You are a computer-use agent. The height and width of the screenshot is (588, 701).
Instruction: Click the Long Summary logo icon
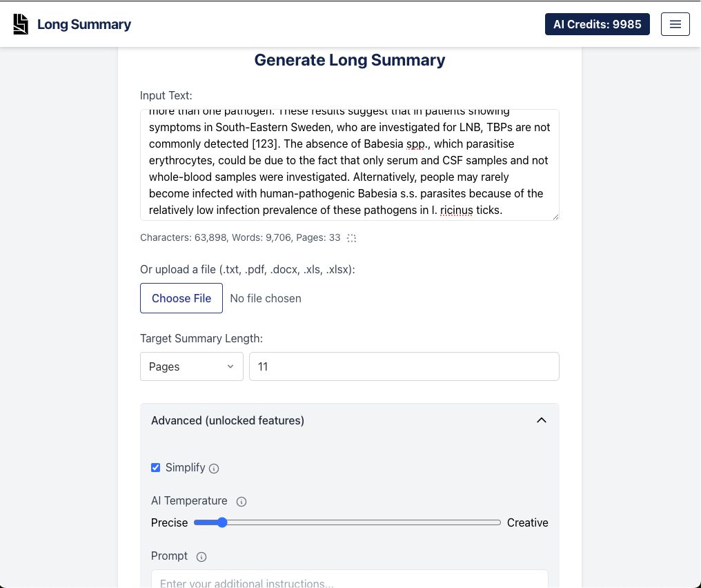click(21, 23)
